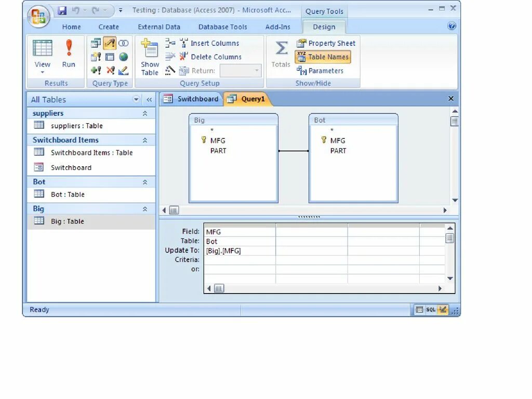
Task: Open the Property Sheet
Action: point(326,43)
